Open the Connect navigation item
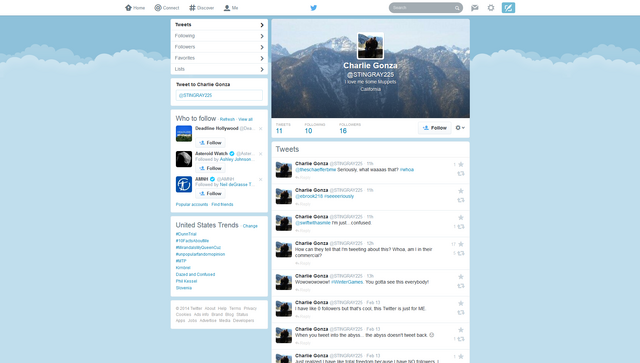Viewport: 640px width, 363px height. coord(167,8)
